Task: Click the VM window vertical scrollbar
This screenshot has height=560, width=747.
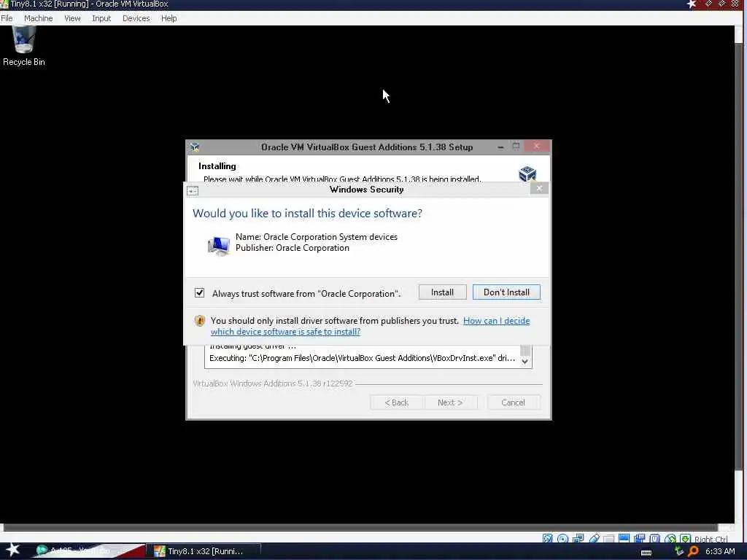Action: (739, 257)
